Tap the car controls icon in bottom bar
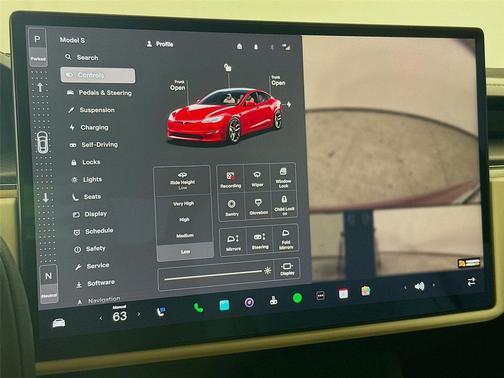Viewport: 504px width, 378px height. [59, 323]
